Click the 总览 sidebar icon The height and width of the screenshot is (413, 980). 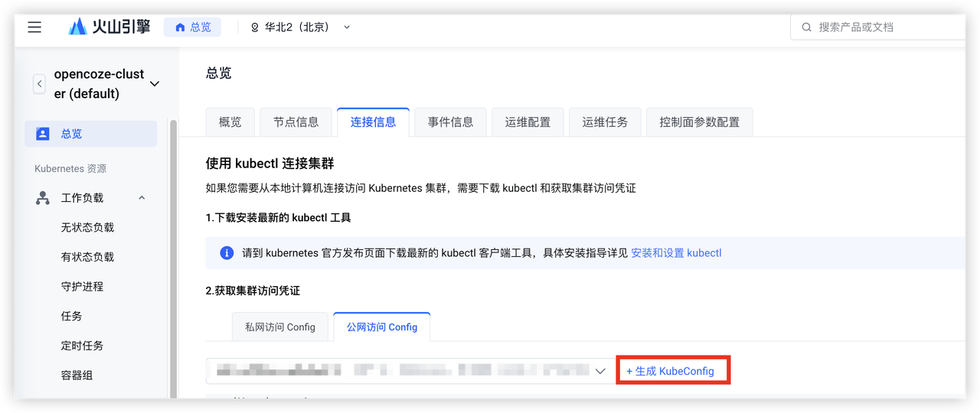[43, 134]
